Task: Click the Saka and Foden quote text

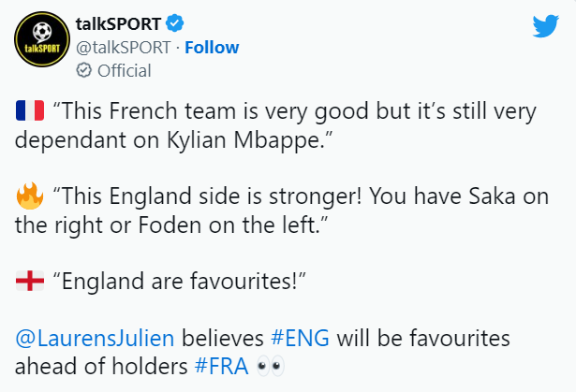Action: coord(282,211)
